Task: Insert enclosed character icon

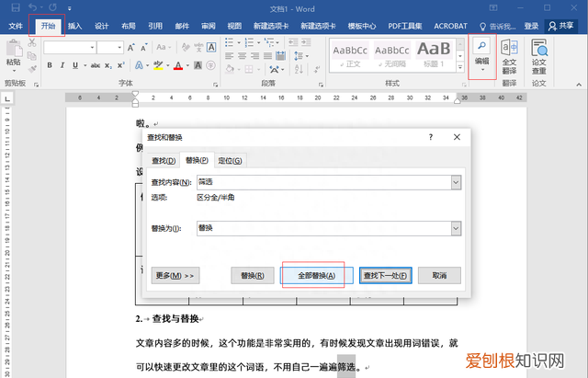Action: click(210, 65)
